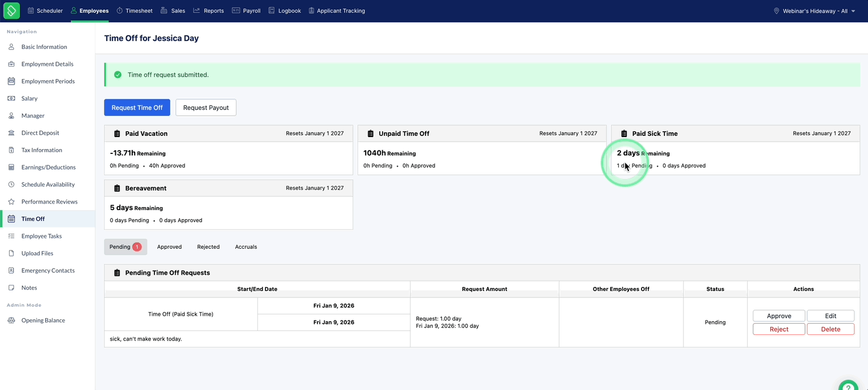Open the Scheduler menu
The height and width of the screenshot is (390, 868).
[x=45, y=11]
